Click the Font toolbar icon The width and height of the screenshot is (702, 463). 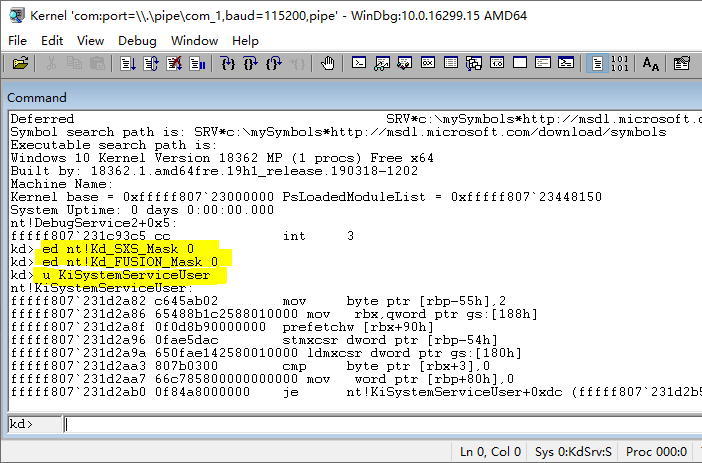click(651, 64)
